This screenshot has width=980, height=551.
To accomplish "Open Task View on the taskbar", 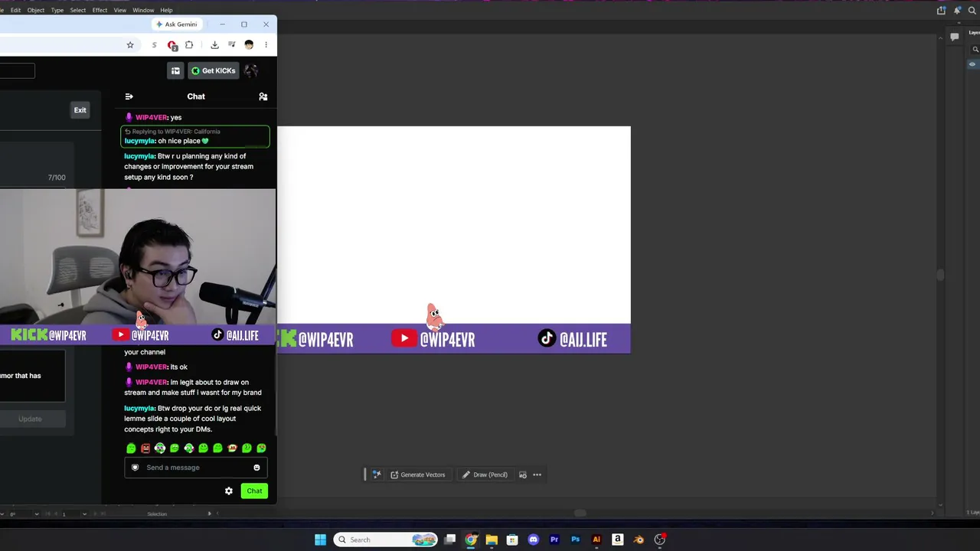I will (450, 540).
